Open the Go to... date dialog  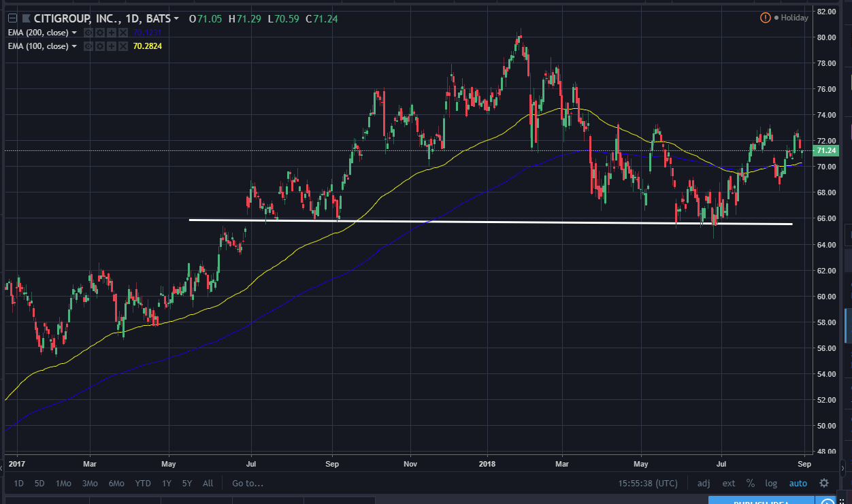point(248,484)
